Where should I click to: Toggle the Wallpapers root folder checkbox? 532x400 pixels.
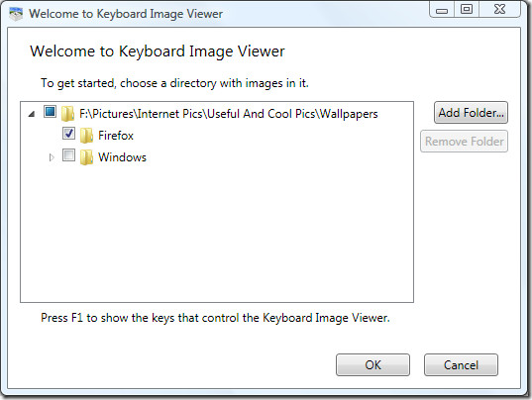click(50, 111)
